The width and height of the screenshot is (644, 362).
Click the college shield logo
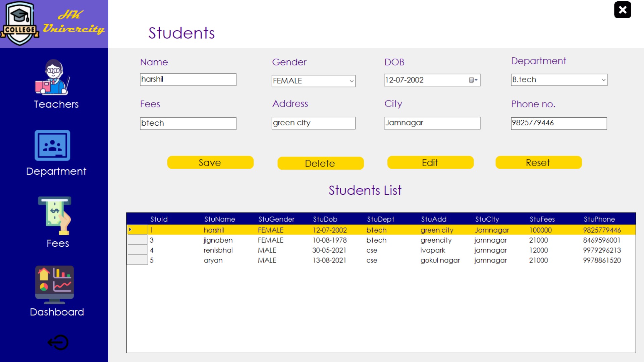coord(20,23)
